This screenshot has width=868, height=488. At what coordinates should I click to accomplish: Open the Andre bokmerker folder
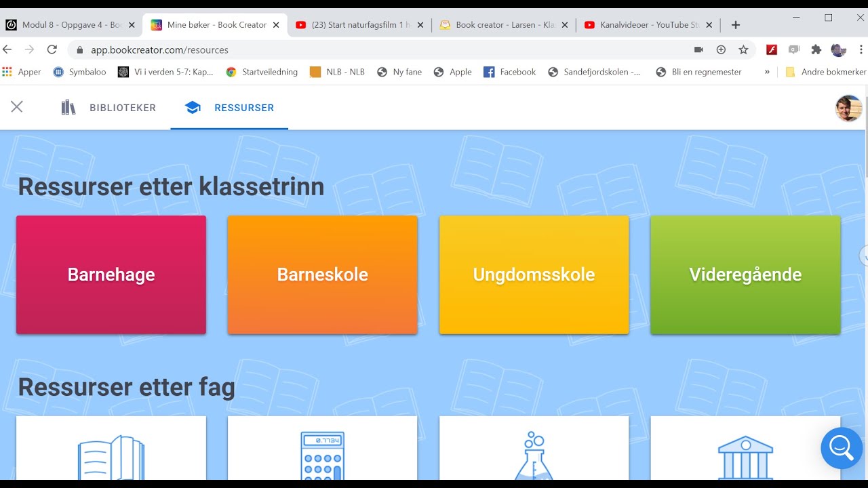(826, 72)
